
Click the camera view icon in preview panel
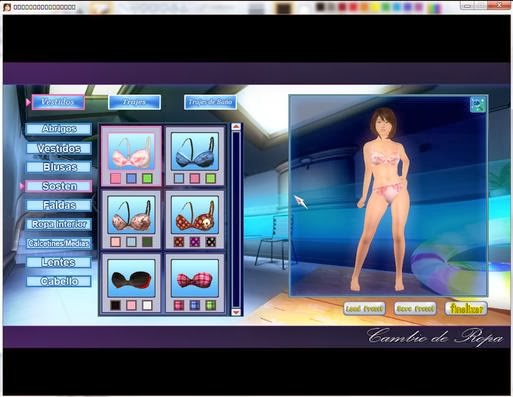478,105
